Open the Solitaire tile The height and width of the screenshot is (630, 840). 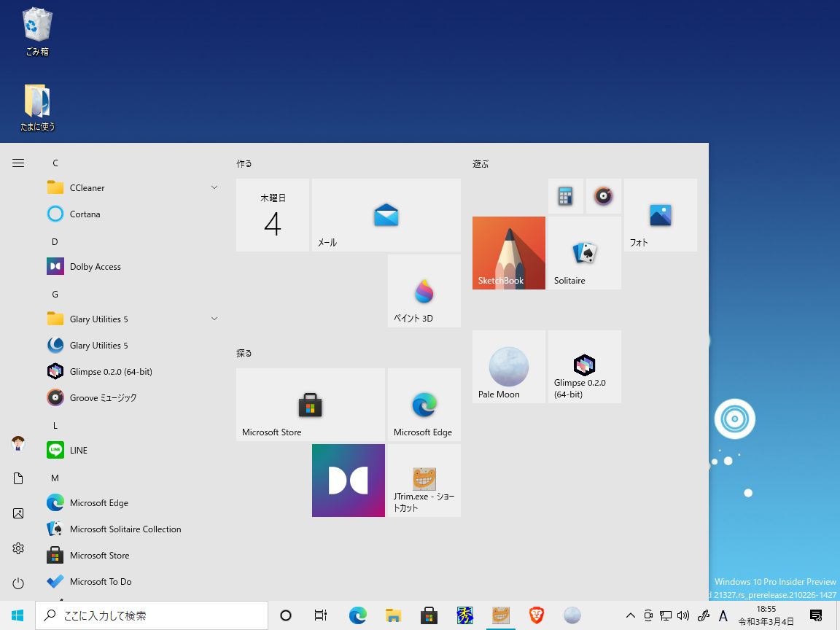pyautogui.click(x=585, y=253)
